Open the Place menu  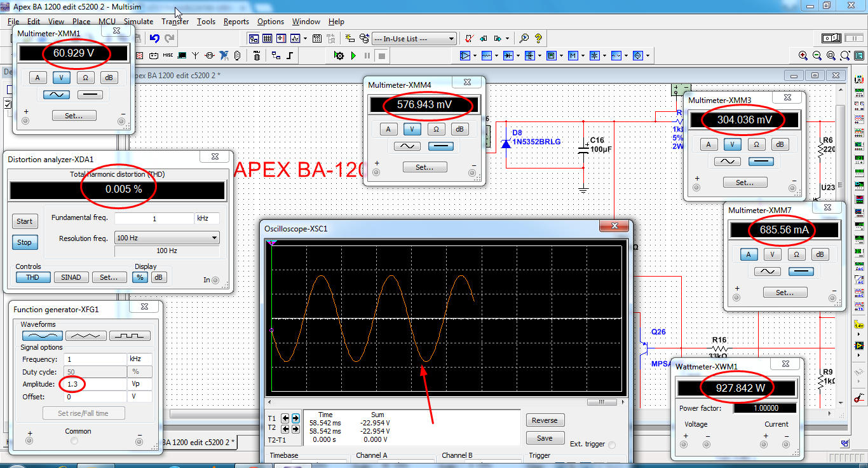[81, 22]
